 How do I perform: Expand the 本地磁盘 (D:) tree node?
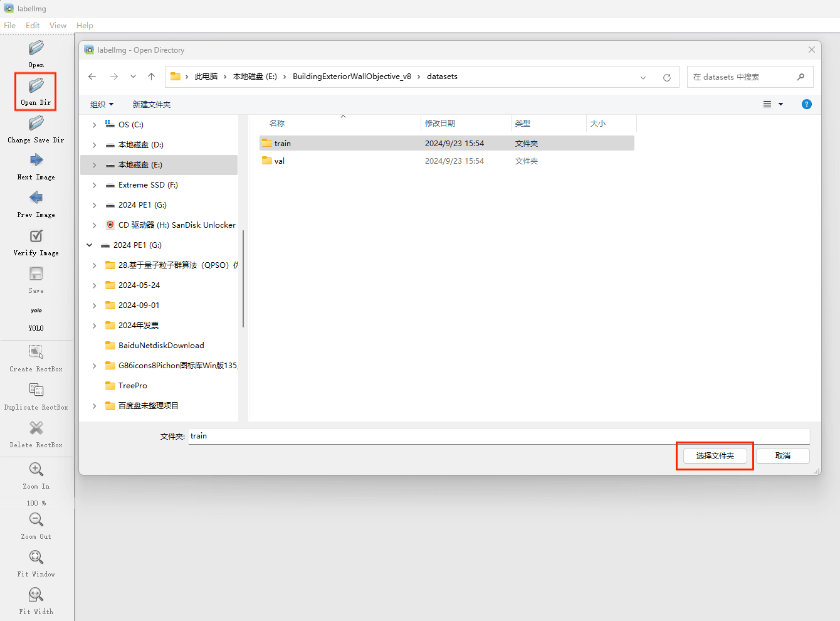(x=95, y=145)
